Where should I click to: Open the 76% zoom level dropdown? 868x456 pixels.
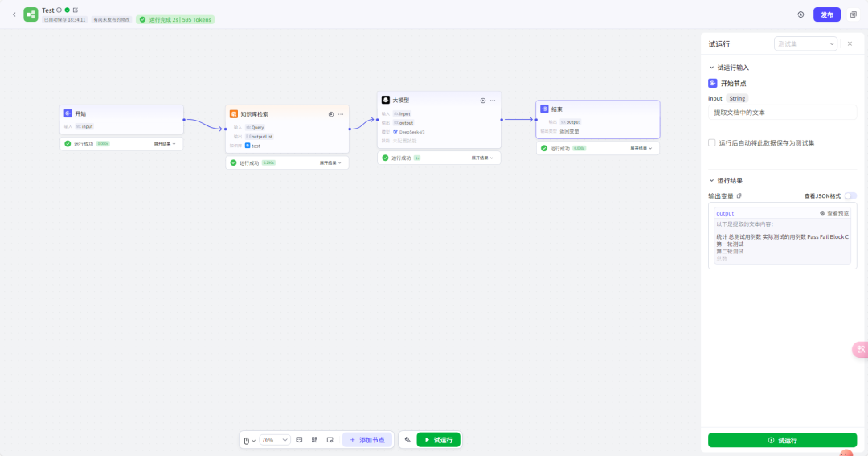(x=275, y=440)
